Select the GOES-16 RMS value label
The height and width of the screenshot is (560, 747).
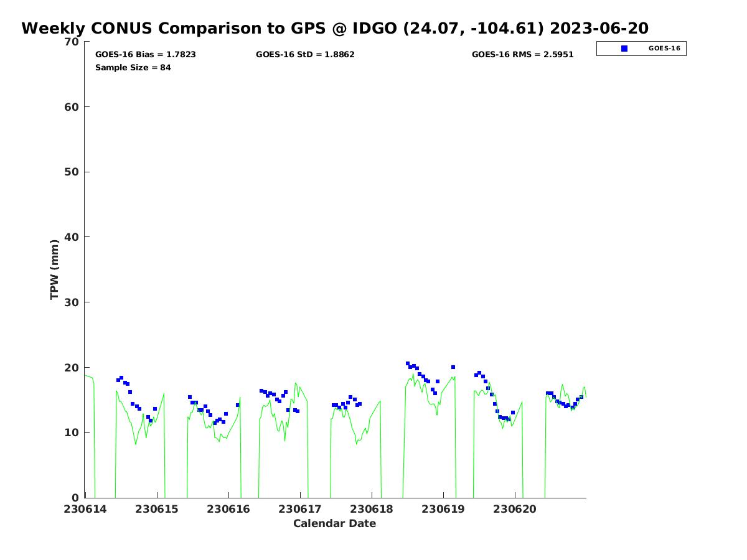522,55
